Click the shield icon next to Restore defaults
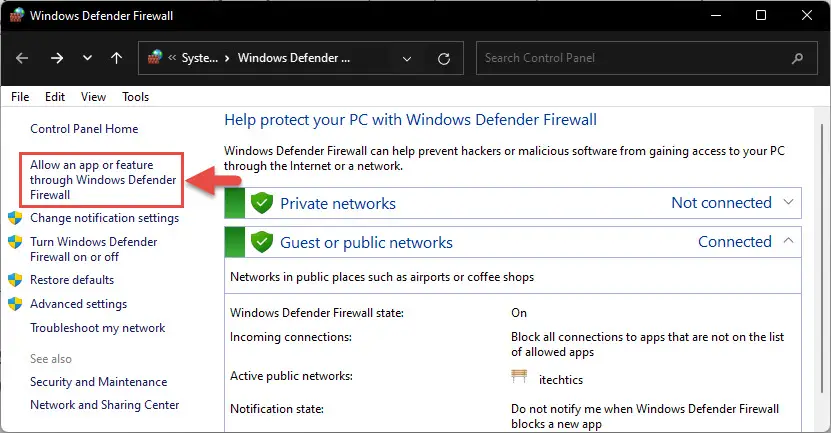This screenshot has width=831, height=433. (15, 280)
